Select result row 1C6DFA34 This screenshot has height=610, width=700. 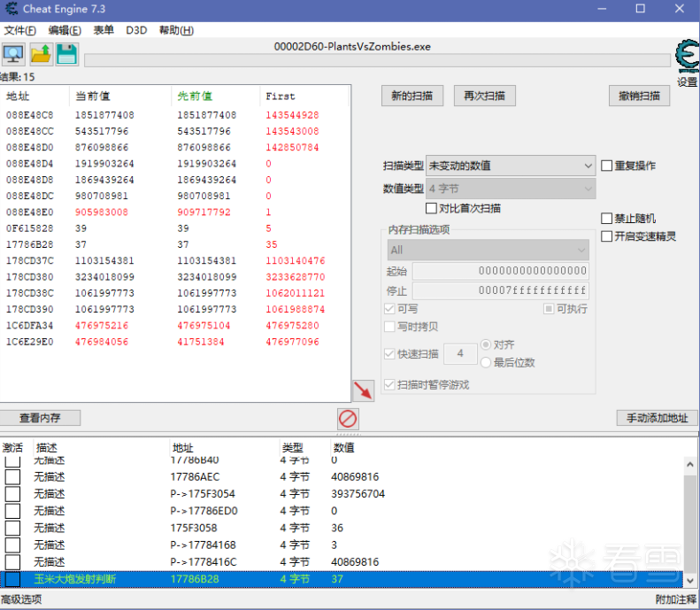tap(175, 326)
